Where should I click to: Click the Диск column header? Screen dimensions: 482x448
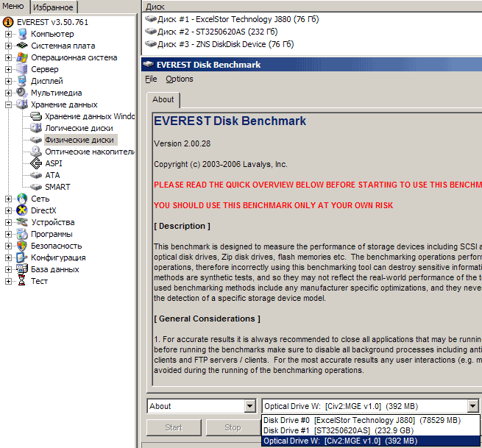point(312,7)
